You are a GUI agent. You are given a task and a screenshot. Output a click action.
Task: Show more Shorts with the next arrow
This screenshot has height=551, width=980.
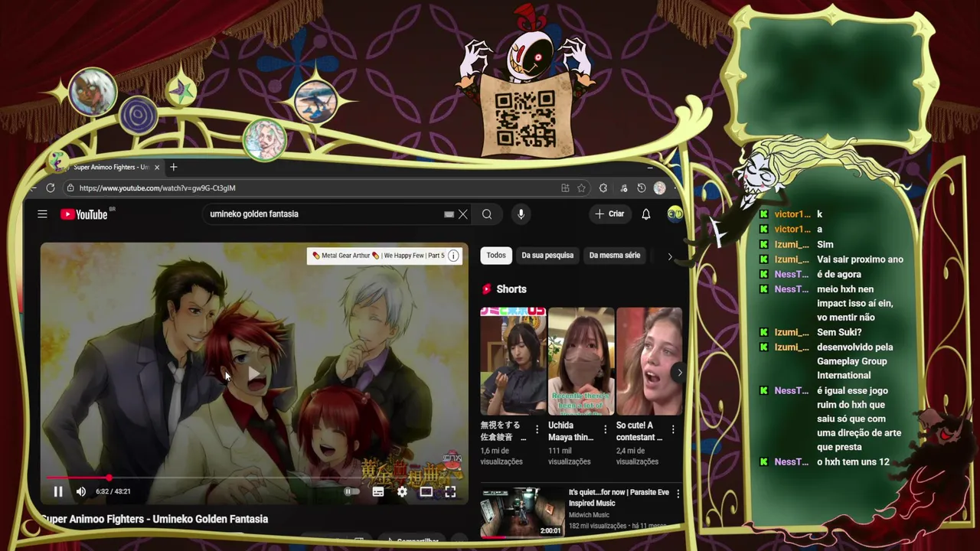point(679,373)
